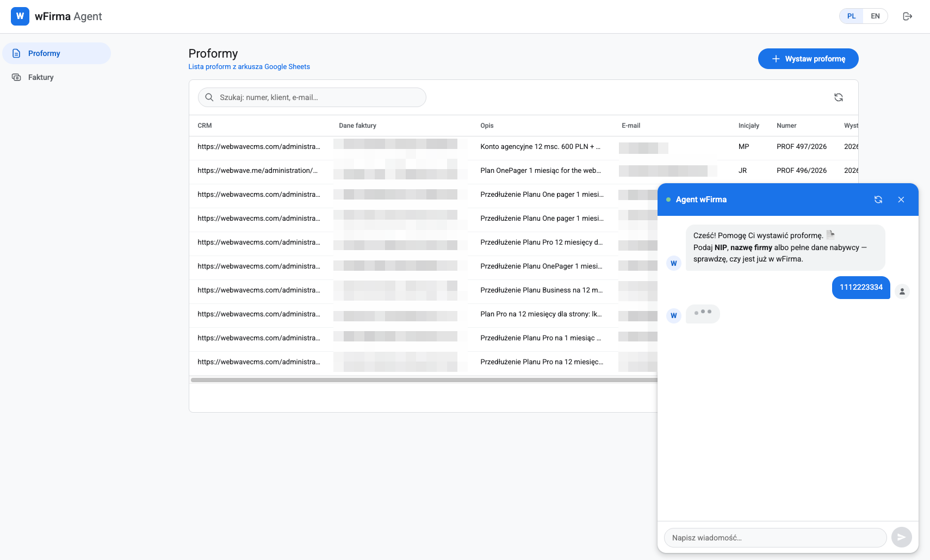Click the horizontal scrollbar under the table
Screen dimensions: 930x560
click(x=424, y=380)
